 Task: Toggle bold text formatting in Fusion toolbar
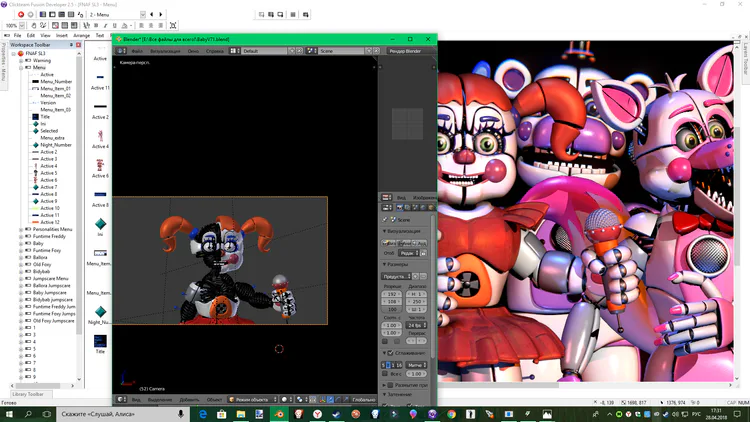coord(96,25)
